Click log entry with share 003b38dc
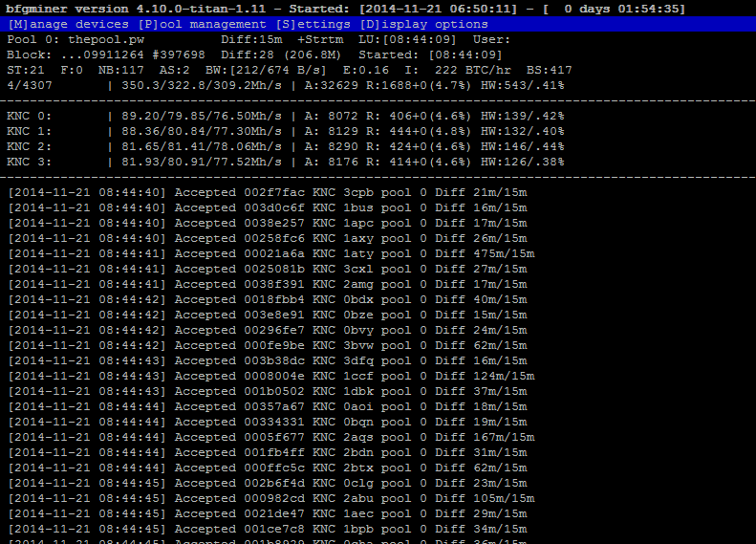The image size is (756, 544). pyautogui.click(x=268, y=361)
